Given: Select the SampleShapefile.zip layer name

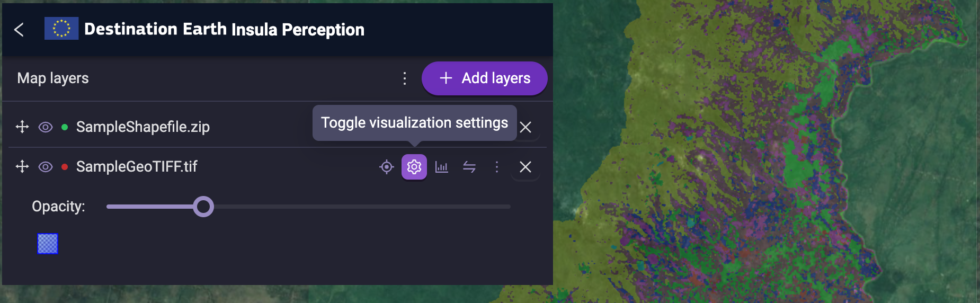Looking at the screenshot, I should (x=143, y=127).
